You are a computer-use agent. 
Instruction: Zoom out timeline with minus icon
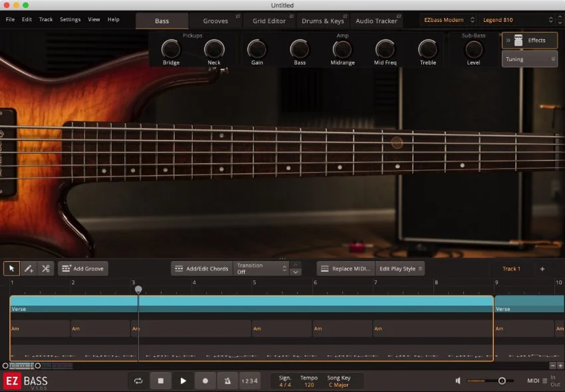click(x=553, y=365)
